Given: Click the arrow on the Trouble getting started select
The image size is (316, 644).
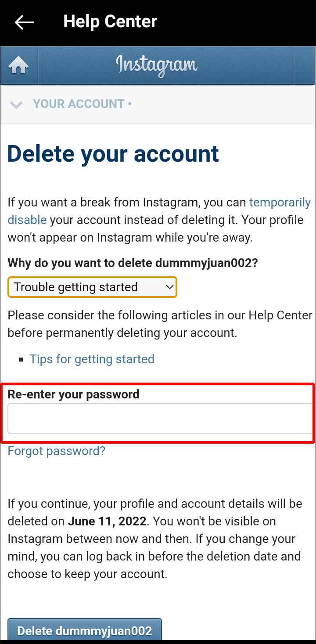Looking at the screenshot, I should (x=169, y=287).
